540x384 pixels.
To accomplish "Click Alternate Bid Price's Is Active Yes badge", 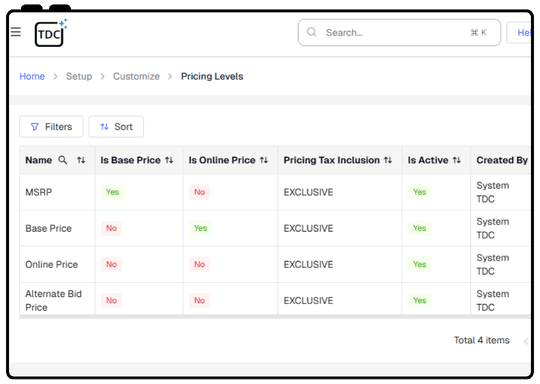I will point(419,301).
